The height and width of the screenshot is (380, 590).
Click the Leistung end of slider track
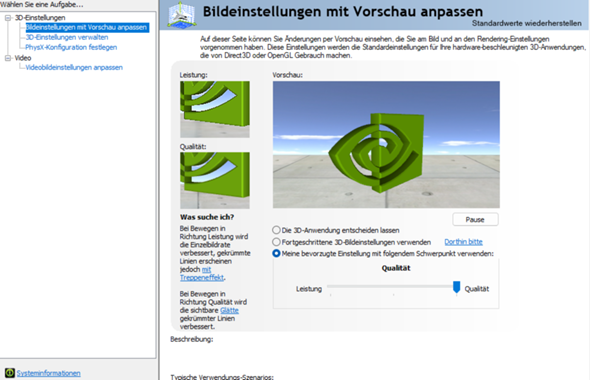[331, 286]
